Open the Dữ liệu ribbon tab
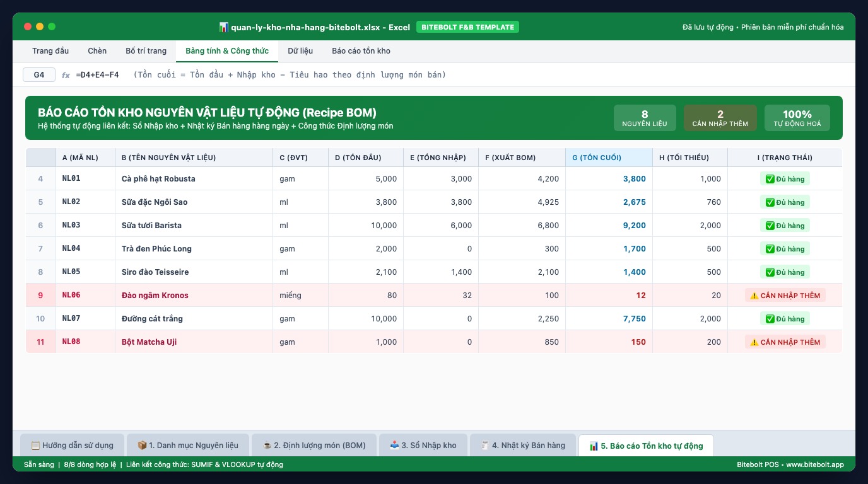Viewport: 868px width, 484px height. click(300, 51)
